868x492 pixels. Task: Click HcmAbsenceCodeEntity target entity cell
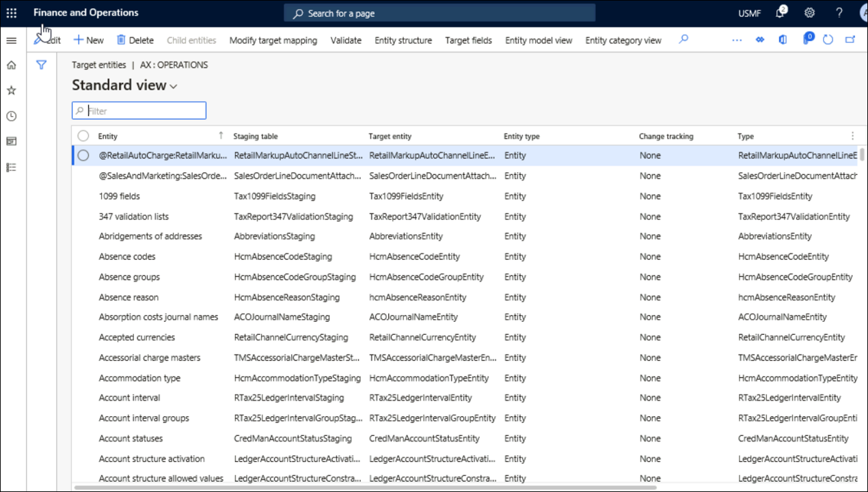(414, 257)
